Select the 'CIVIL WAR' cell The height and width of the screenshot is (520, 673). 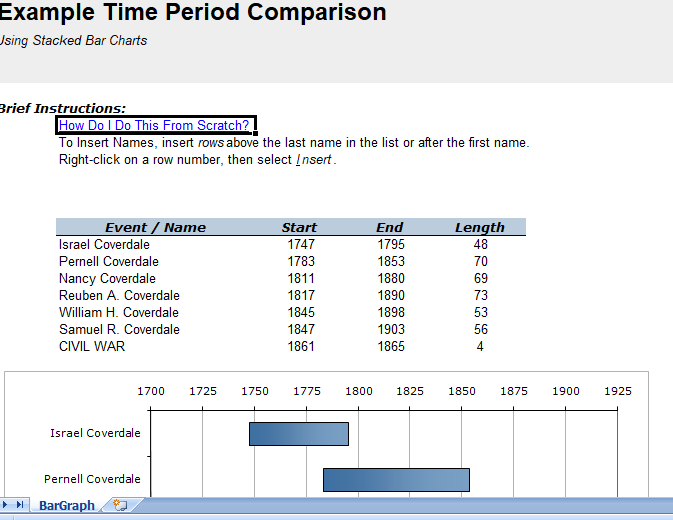click(x=92, y=346)
